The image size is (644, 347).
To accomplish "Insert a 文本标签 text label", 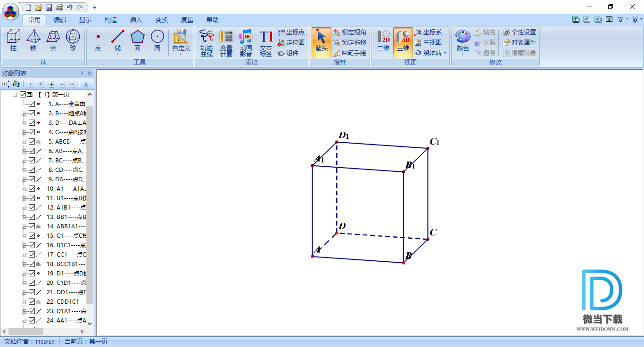I will pos(266,42).
